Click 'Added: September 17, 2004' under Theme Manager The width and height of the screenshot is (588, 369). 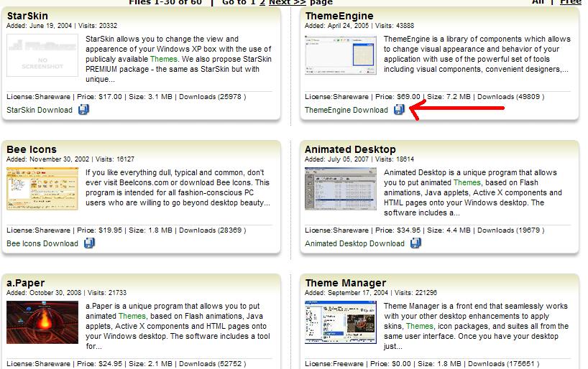click(346, 293)
